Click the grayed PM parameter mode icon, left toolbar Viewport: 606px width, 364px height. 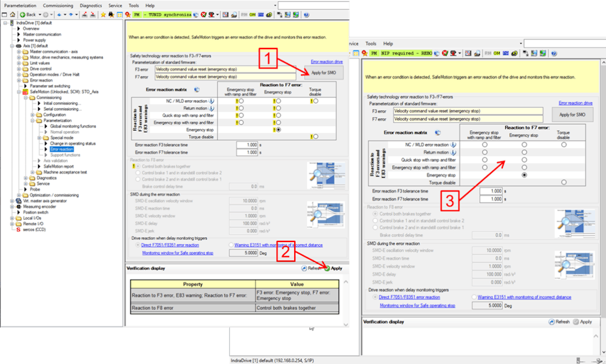pos(244,15)
